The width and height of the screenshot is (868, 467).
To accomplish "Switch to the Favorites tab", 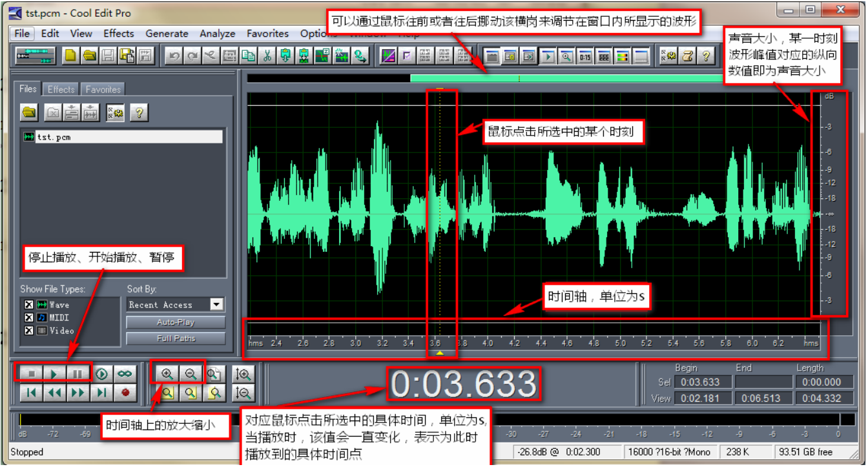I will (103, 88).
